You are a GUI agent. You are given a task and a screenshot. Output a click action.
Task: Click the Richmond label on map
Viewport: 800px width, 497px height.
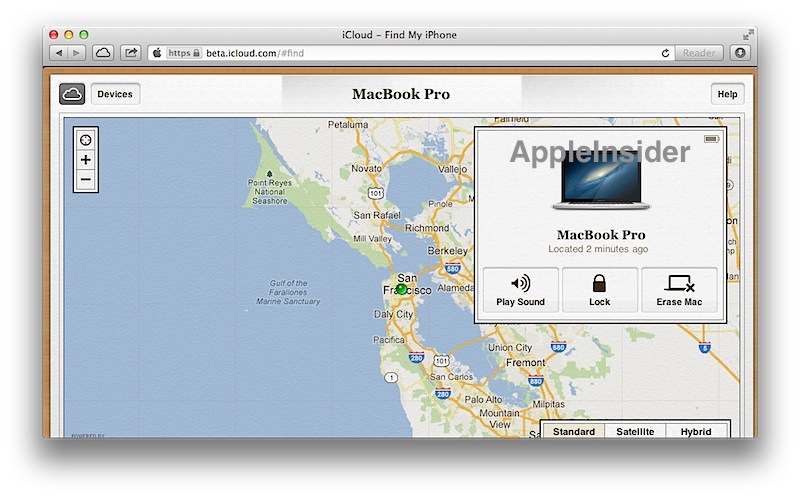click(x=427, y=228)
